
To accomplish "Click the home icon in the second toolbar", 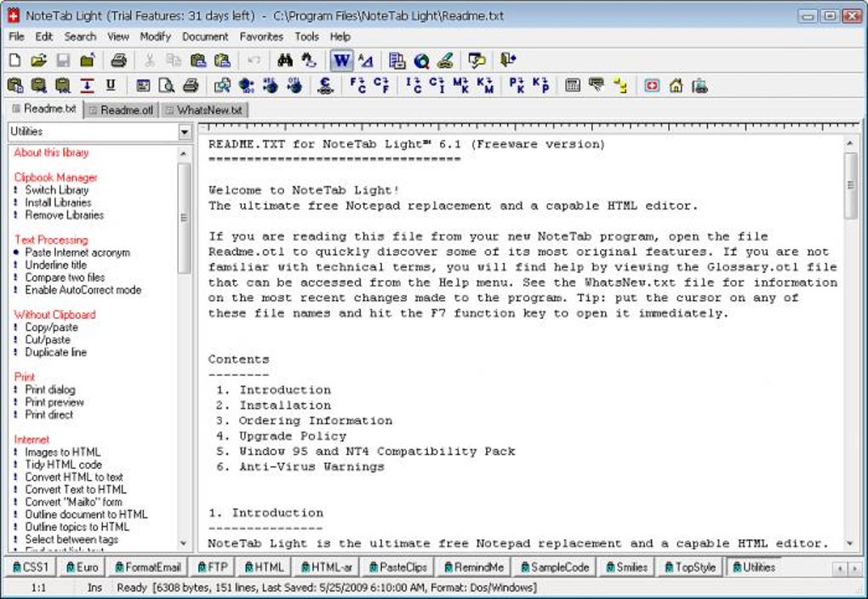I will point(676,85).
